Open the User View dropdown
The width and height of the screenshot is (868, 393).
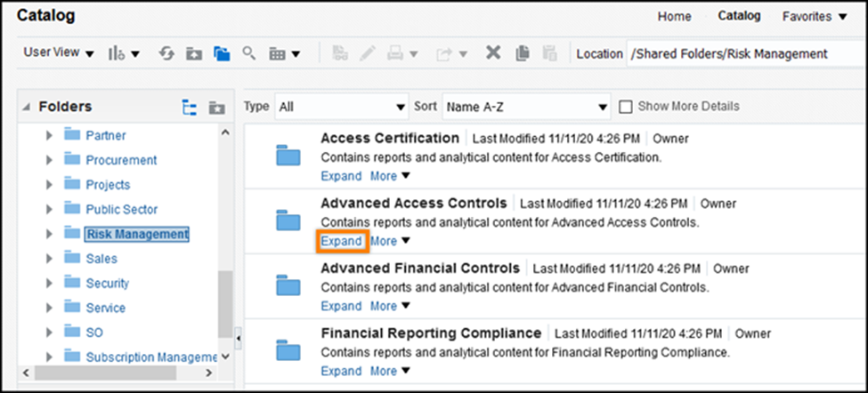(x=58, y=53)
